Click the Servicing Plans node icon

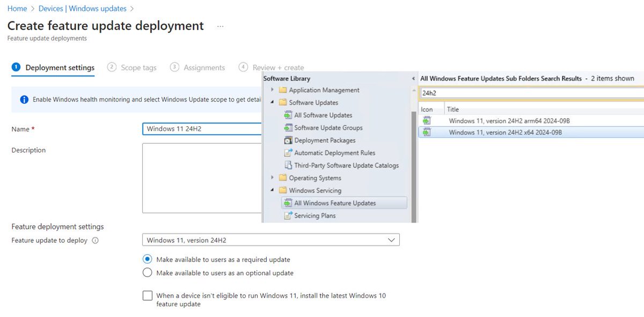coord(288,215)
